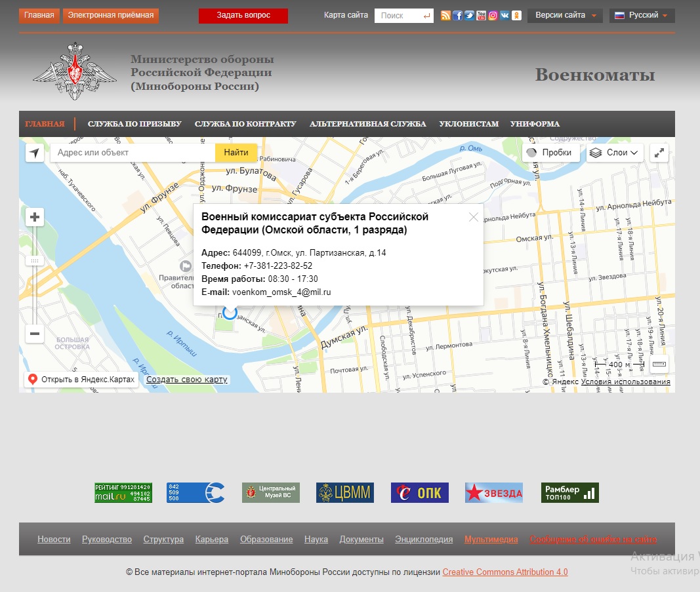This screenshot has height=592, width=700.
Task: Open the YouTube channel icon
Action: [x=481, y=16]
